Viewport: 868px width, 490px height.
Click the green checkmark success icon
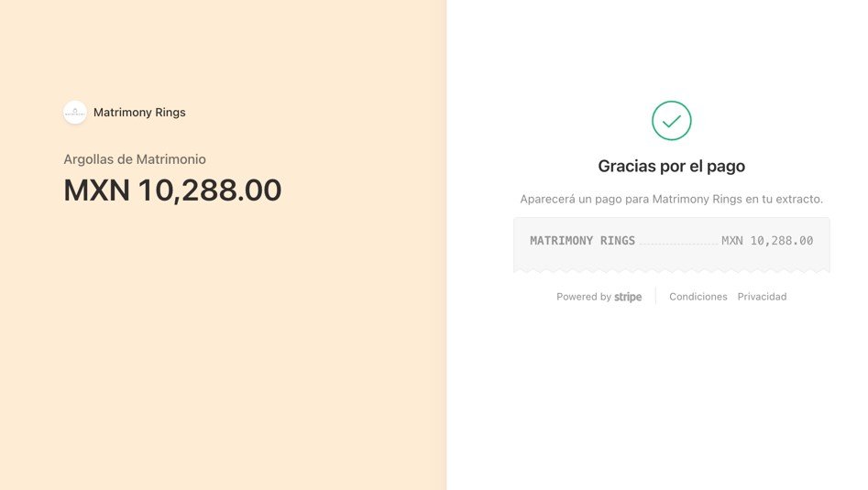pyautogui.click(x=671, y=120)
